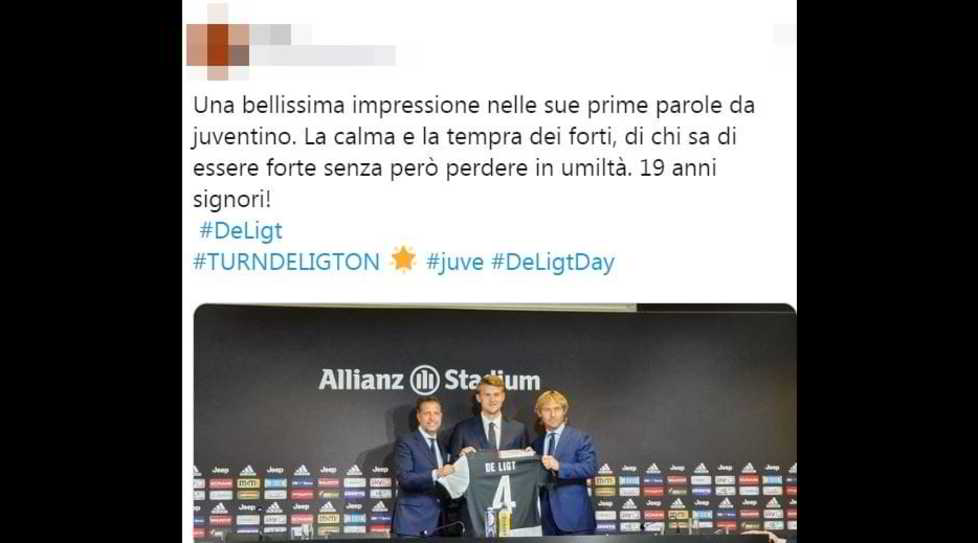Image resolution: width=978 pixels, height=543 pixels.
Task: Click the blurred profile avatar of the poster
Action: [x=218, y=44]
